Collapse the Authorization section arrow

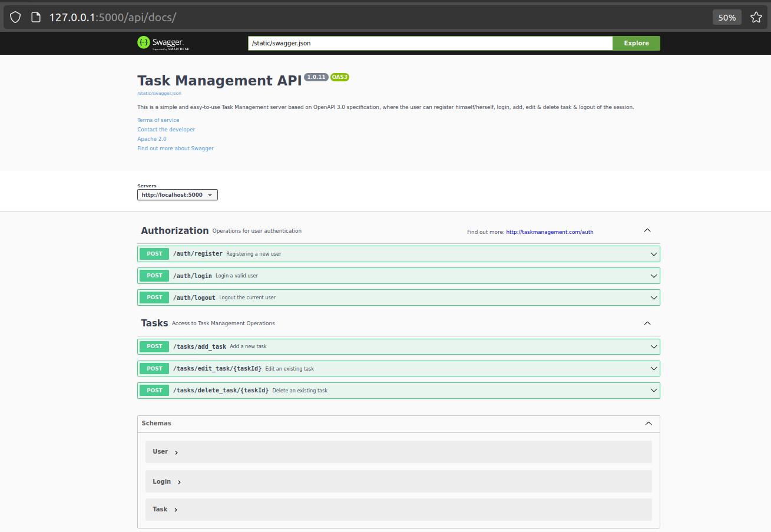(647, 230)
